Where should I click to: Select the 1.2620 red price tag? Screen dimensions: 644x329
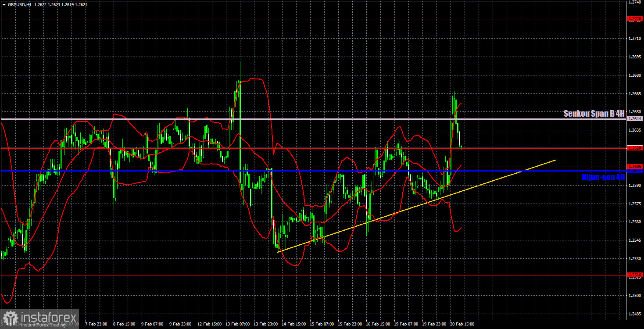pyautogui.click(x=635, y=148)
